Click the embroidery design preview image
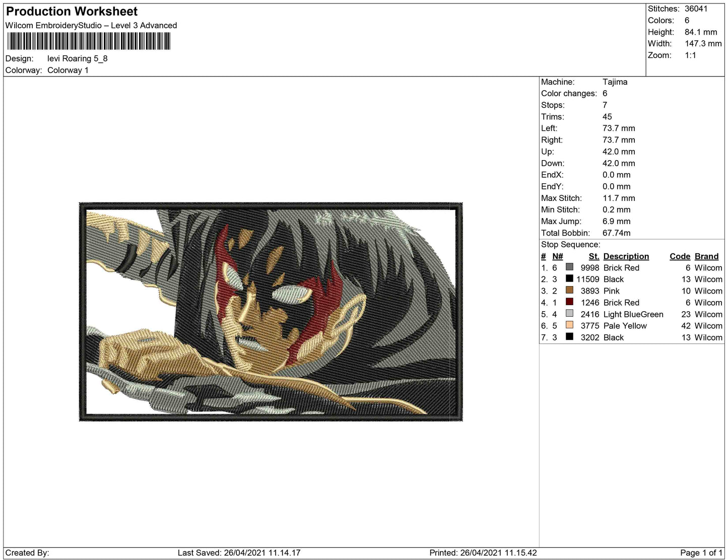Image resolution: width=728 pixels, height=560 pixels. point(271,312)
